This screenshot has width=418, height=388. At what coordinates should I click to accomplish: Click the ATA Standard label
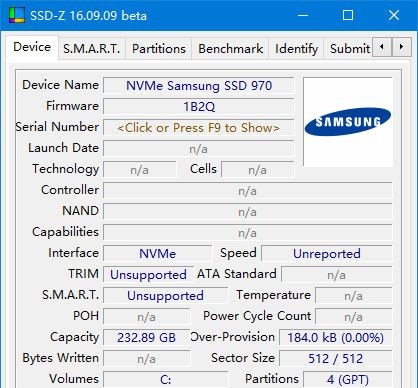click(237, 274)
